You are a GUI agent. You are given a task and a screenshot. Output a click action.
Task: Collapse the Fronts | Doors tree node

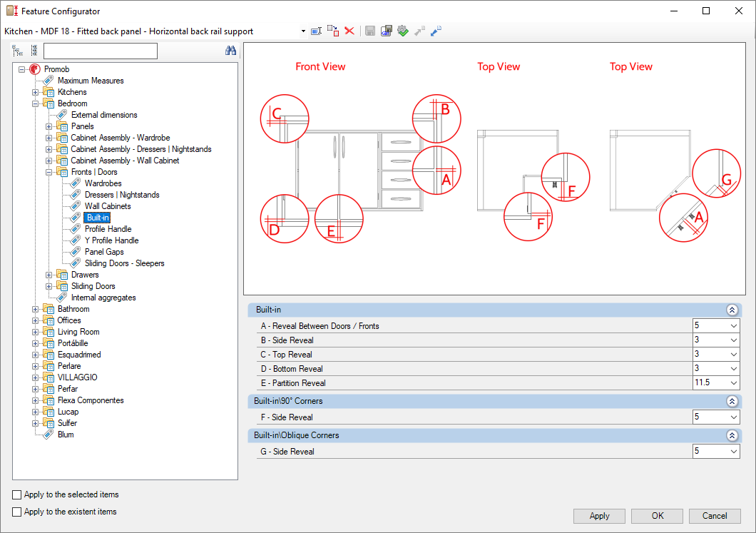point(48,172)
